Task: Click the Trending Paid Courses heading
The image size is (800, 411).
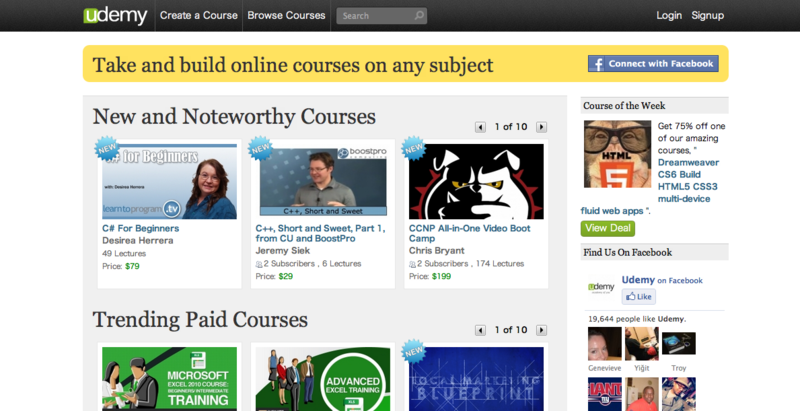Action: pyautogui.click(x=200, y=320)
